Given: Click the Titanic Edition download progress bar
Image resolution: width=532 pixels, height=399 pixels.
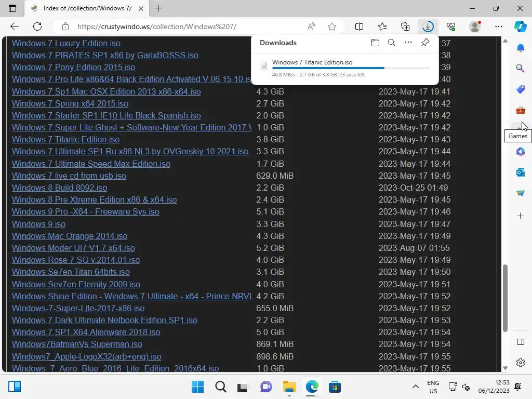Looking at the screenshot, I should (351, 68).
